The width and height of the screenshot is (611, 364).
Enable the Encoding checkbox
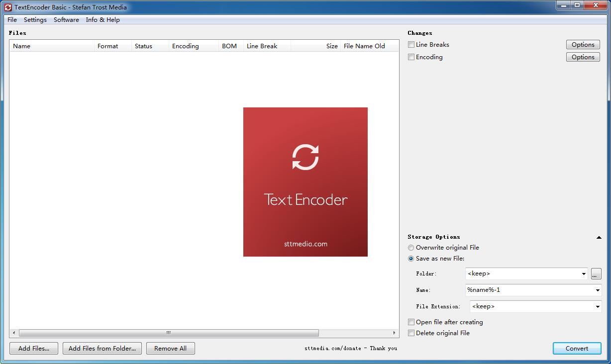click(411, 57)
